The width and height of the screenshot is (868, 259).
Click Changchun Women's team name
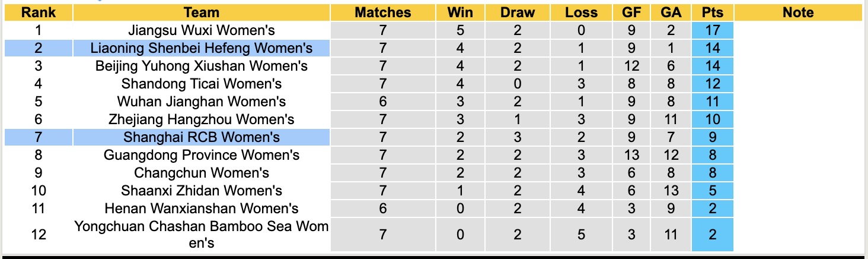click(202, 173)
